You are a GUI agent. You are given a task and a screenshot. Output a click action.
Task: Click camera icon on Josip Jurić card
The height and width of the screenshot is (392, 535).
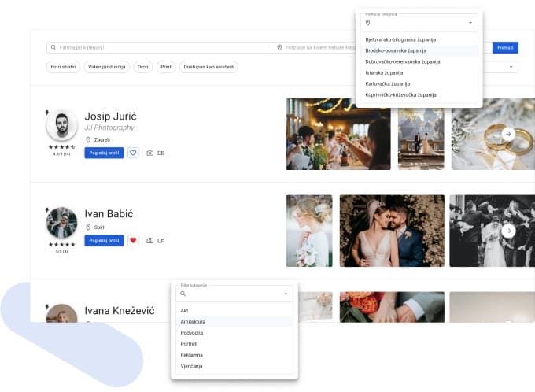(x=149, y=153)
